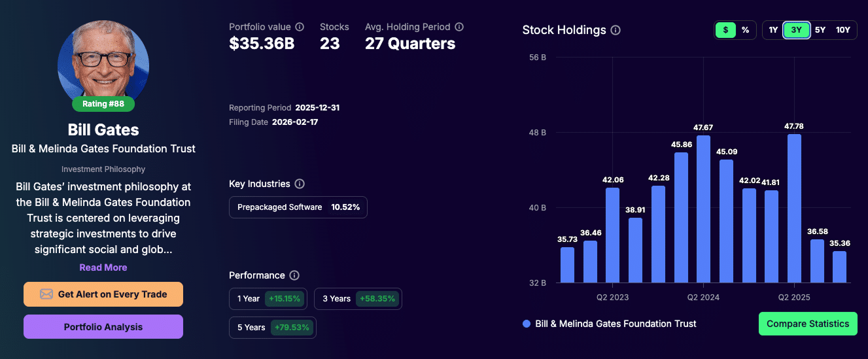Click the bar labeled 42.28
868x359 pixels.
pyautogui.click(x=658, y=235)
